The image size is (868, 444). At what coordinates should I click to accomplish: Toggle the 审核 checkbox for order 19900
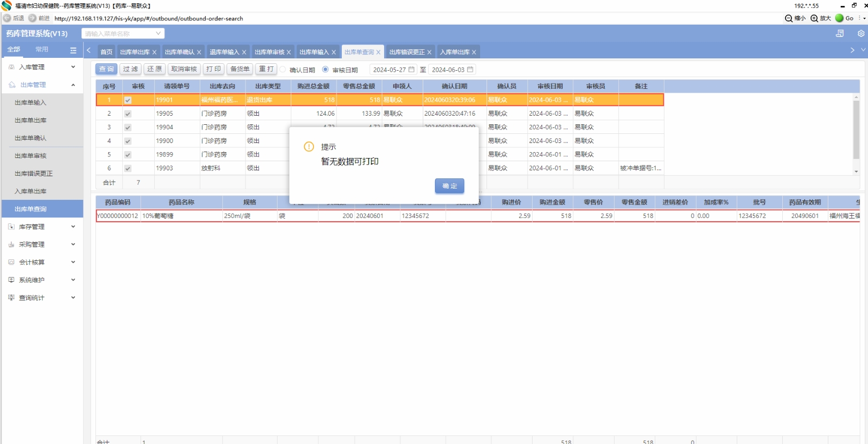pyautogui.click(x=128, y=141)
